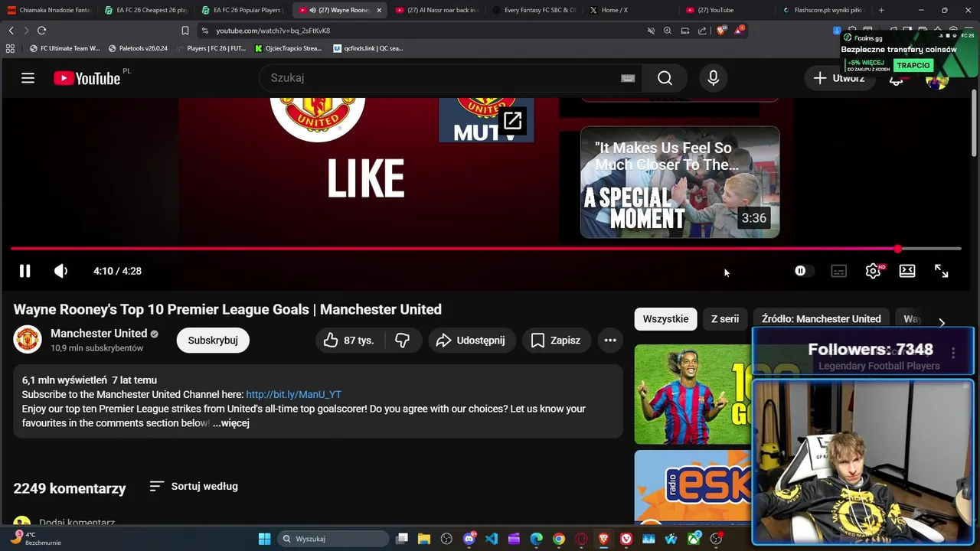Expand description with ...więcej
This screenshot has height=551, width=980.
[x=231, y=423]
